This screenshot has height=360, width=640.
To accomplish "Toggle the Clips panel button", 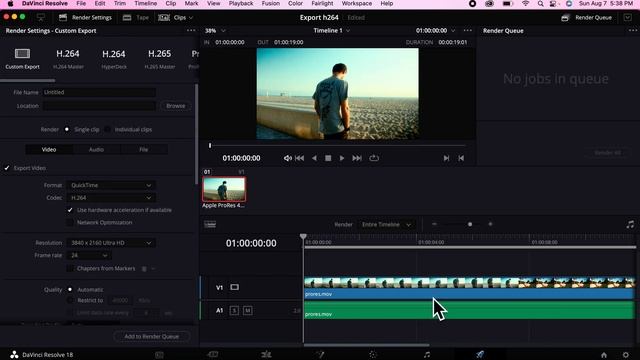I will [176, 18].
